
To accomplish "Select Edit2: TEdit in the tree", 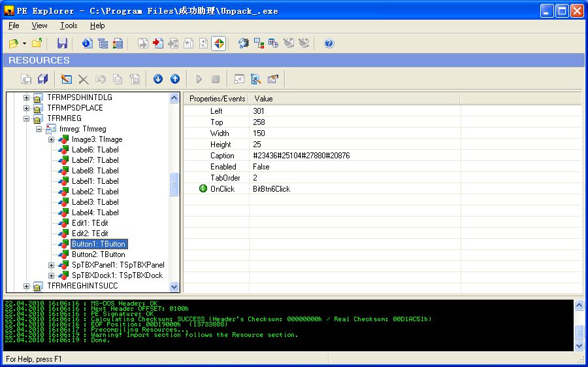I will coord(90,234).
